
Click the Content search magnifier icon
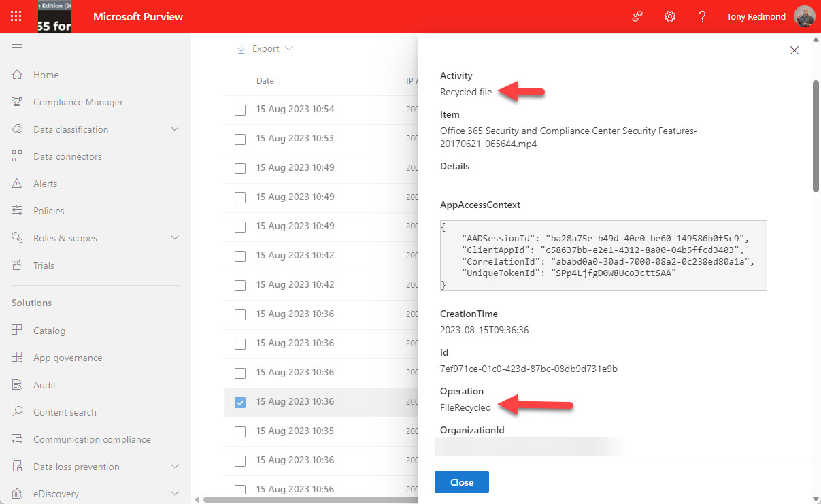click(18, 412)
